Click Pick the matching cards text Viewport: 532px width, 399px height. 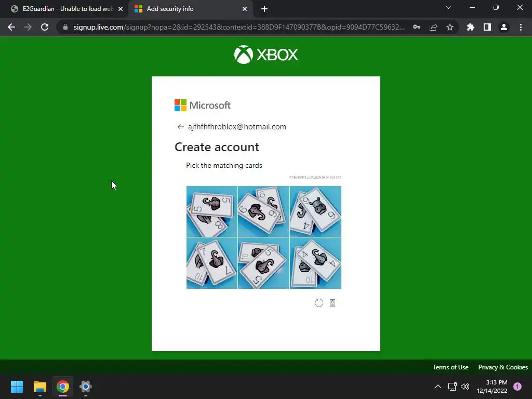[x=224, y=165]
